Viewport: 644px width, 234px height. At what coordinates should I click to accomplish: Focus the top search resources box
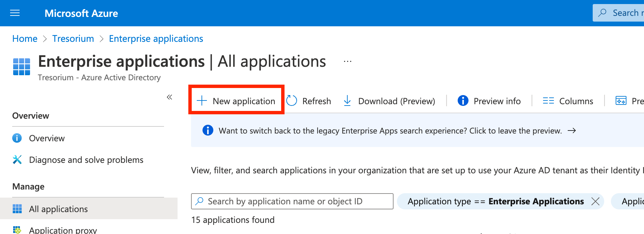click(x=618, y=13)
